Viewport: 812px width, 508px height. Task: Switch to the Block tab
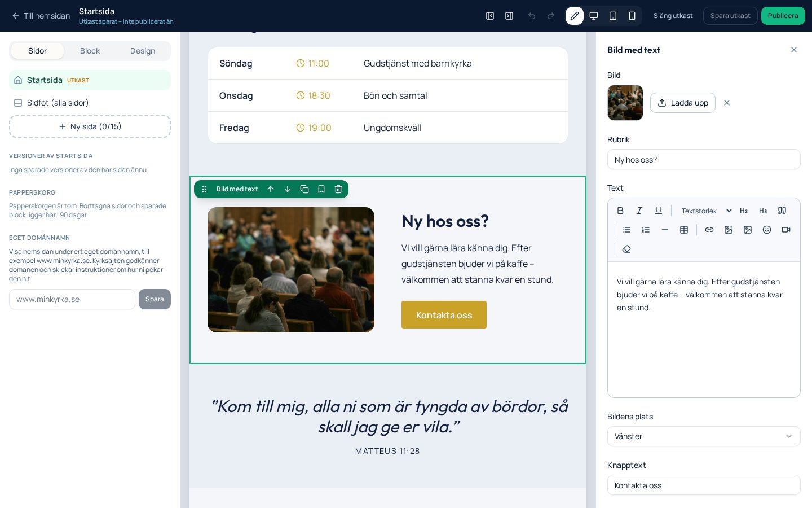[90, 51]
